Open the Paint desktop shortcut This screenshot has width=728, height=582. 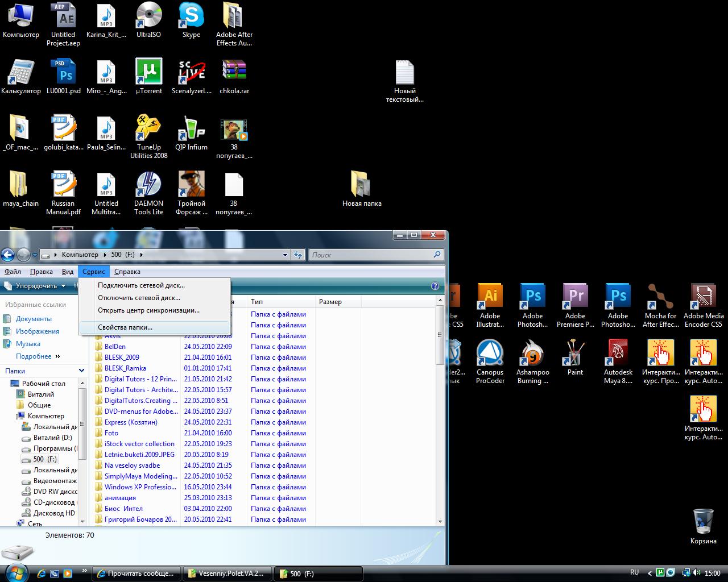[x=575, y=358]
